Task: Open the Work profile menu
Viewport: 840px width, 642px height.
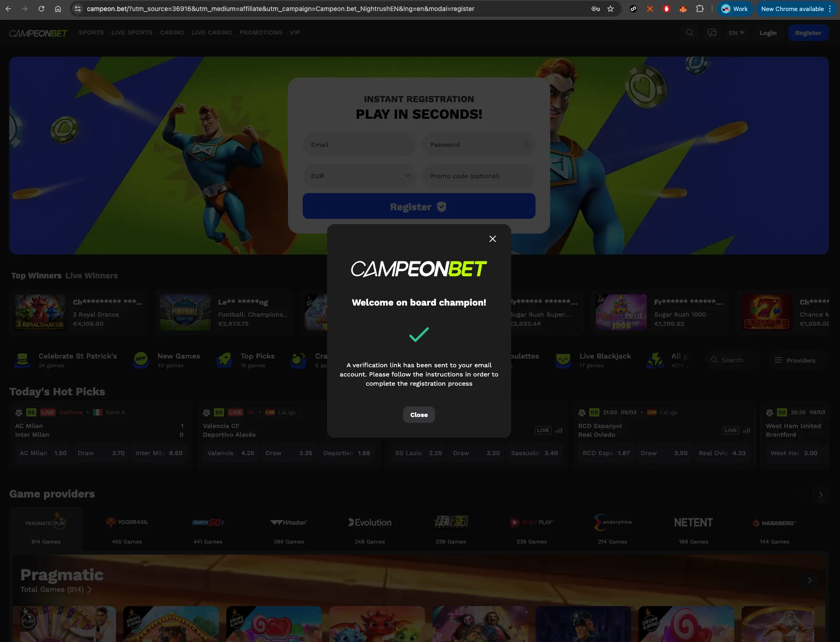Action: tap(735, 9)
